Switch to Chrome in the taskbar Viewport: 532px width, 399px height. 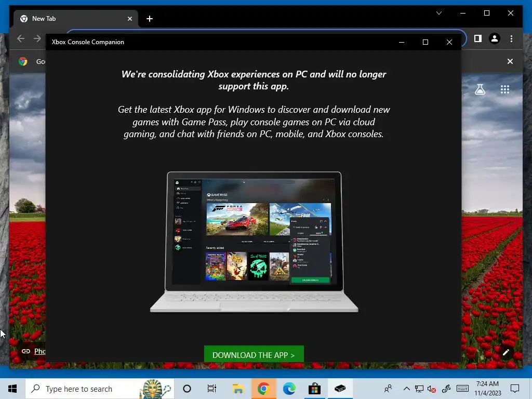263,389
